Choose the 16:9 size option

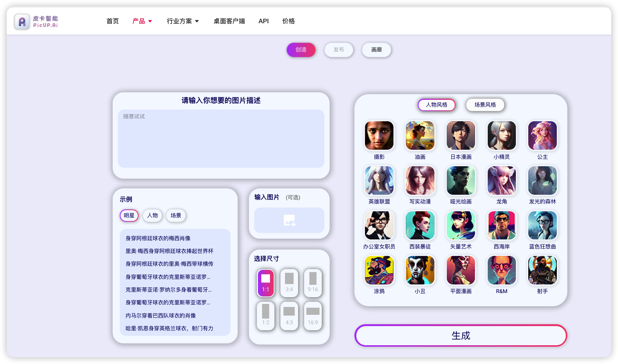pos(313,316)
